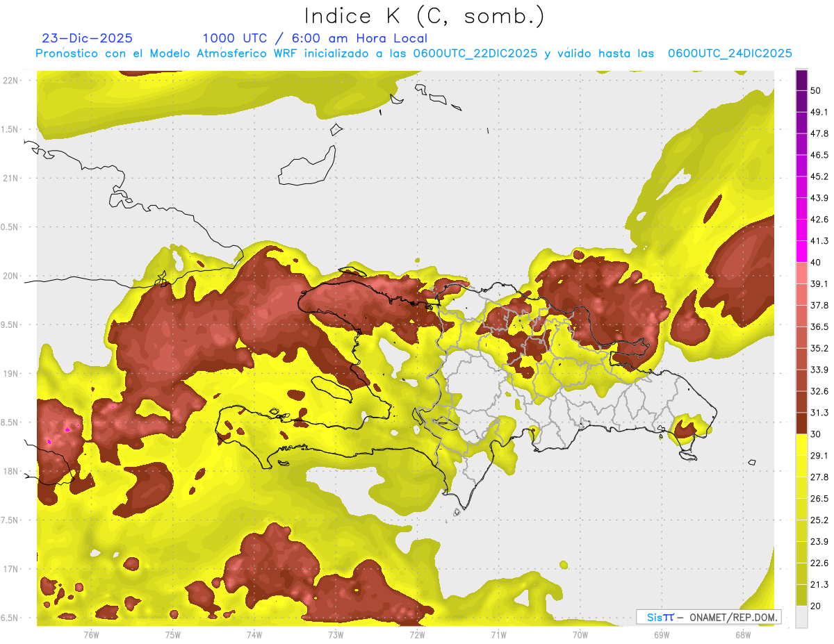This screenshot has width=834, height=644.
Task: Click the '20N' latitude label
Action: tap(10, 276)
